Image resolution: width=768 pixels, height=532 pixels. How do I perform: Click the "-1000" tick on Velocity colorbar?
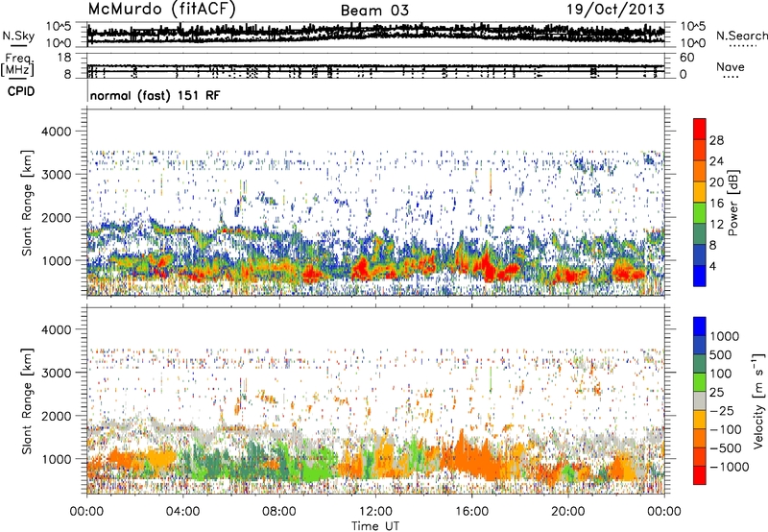click(x=730, y=467)
